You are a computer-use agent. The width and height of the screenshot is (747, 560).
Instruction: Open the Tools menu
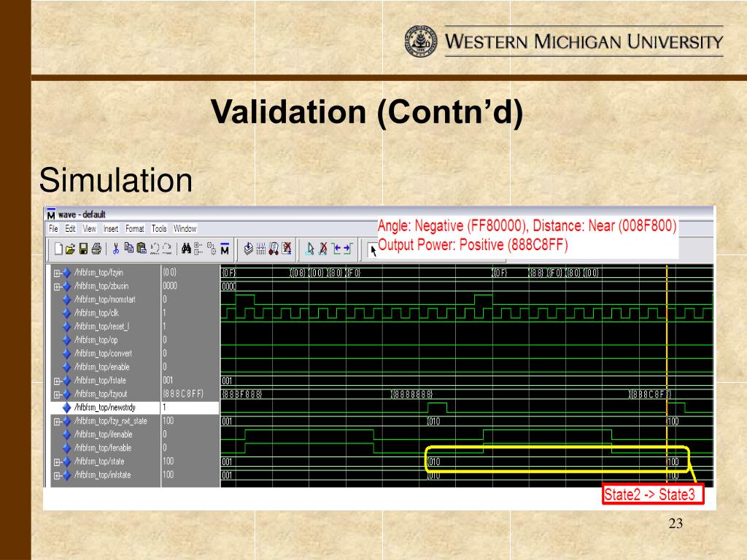pos(159,228)
